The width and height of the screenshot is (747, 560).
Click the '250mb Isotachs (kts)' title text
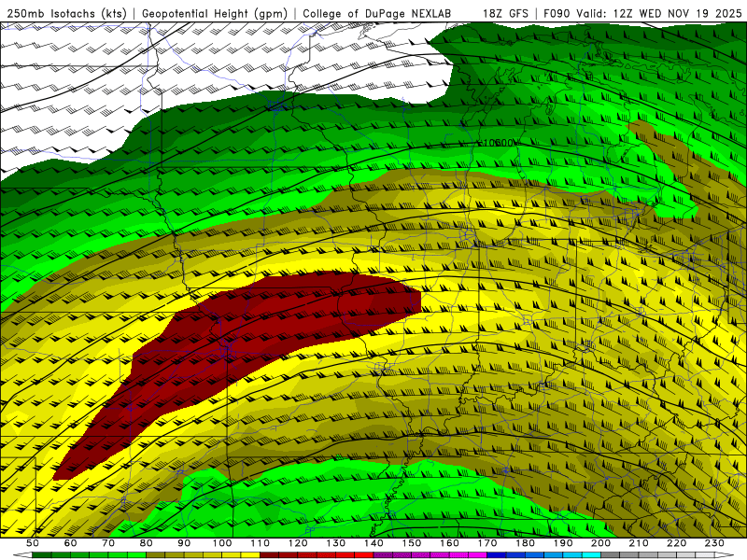66,14
